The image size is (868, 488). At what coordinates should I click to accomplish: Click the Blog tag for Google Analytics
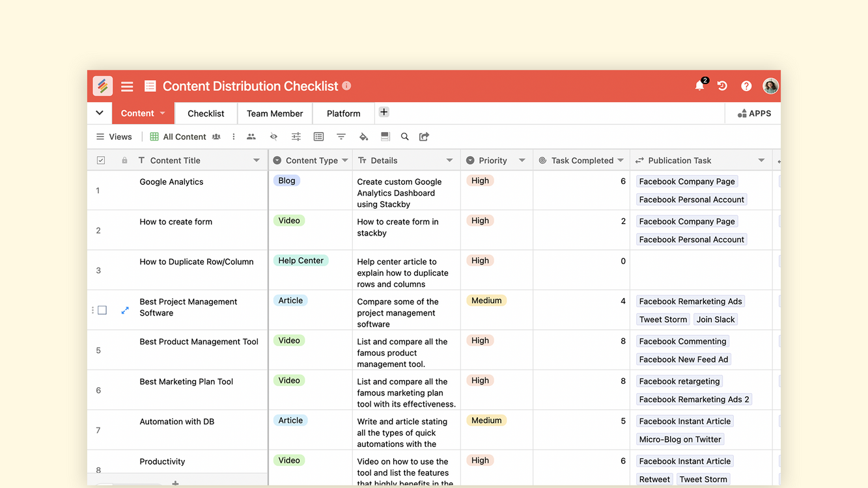pyautogui.click(x=287, y=180)
